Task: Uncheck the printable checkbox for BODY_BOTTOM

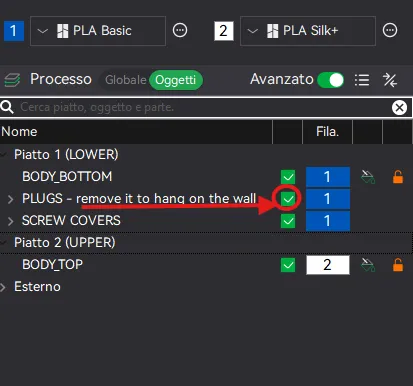Action: coord(288,177)
